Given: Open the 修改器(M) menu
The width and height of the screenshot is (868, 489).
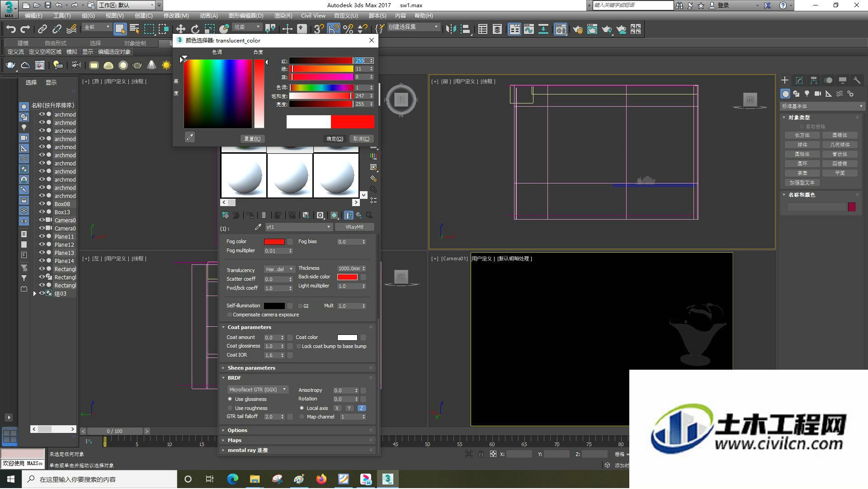Looking at the screenshot, I should [176, 15].
